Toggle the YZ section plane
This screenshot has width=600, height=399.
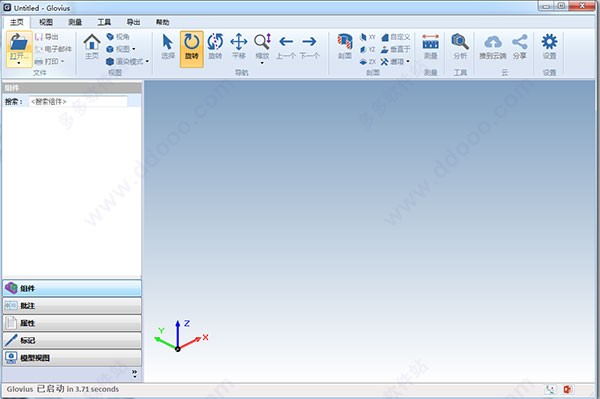368,49
